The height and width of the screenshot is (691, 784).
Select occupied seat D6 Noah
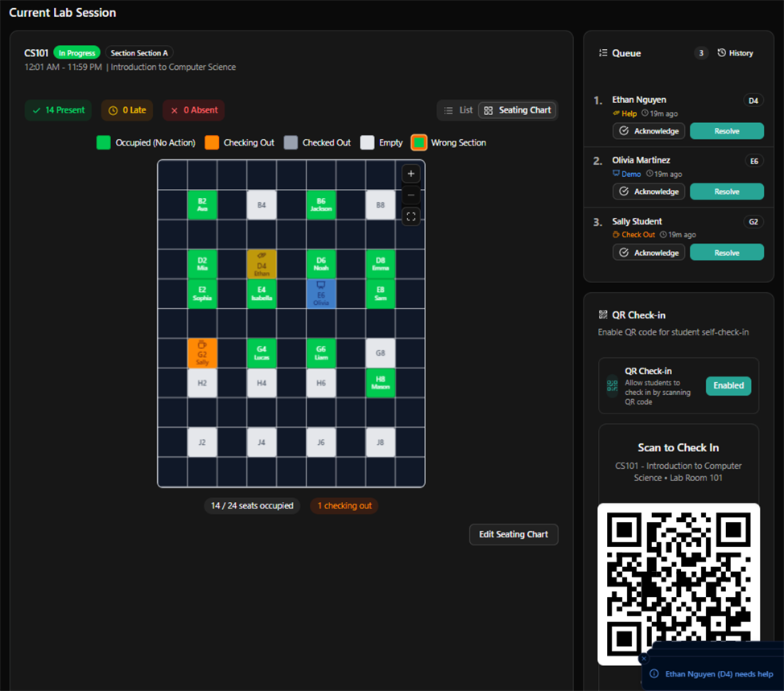pos(321,264)
